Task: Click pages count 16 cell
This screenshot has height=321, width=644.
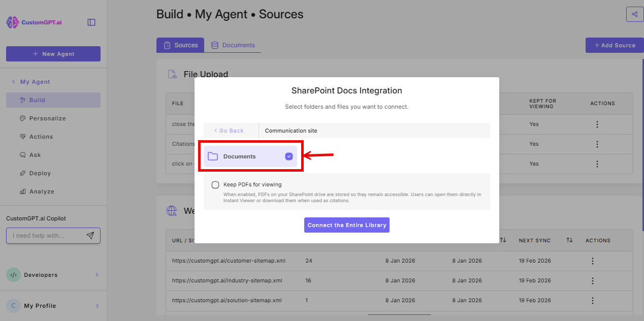Action: tap(309, 281)
